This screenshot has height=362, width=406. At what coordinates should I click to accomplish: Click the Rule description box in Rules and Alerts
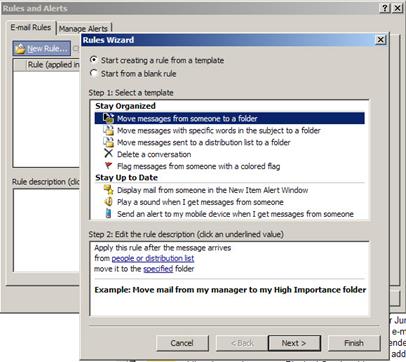coord(47,230)
